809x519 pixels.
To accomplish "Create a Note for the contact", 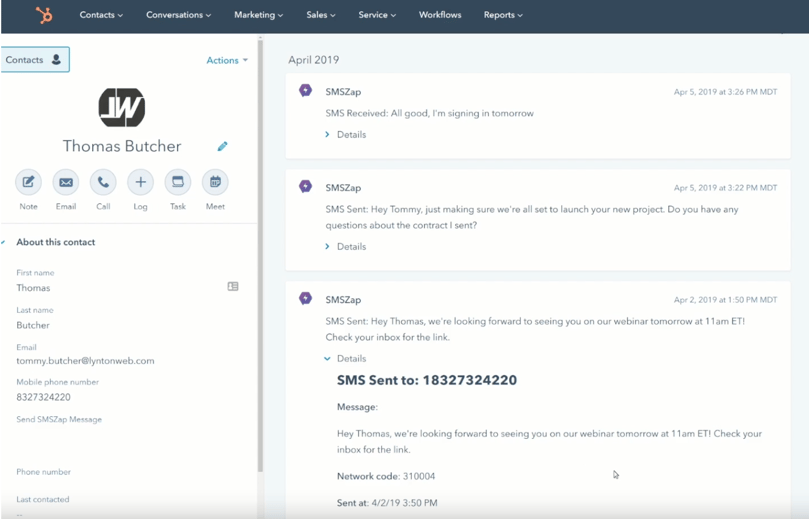I will 28,182.
